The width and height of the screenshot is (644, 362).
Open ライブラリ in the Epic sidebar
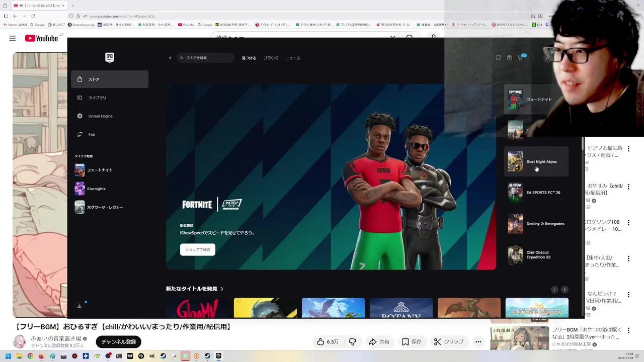click(110, 98)
